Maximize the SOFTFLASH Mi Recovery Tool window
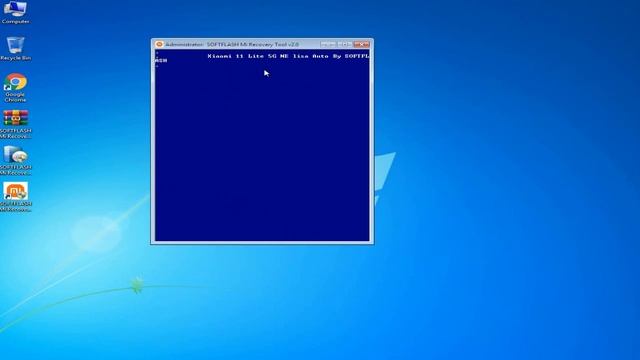 (344, 44)
